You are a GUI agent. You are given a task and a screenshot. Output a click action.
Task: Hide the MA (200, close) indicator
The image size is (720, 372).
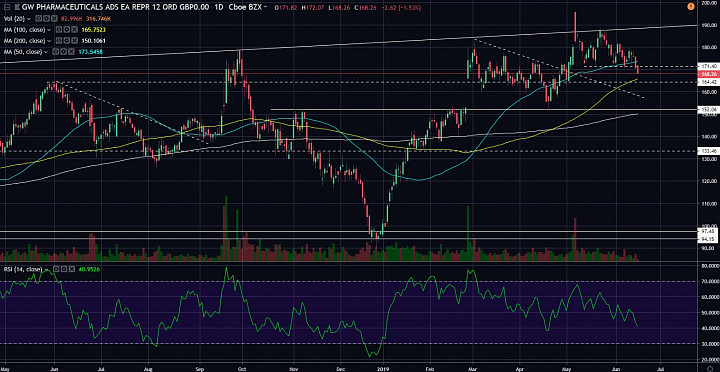59,40
